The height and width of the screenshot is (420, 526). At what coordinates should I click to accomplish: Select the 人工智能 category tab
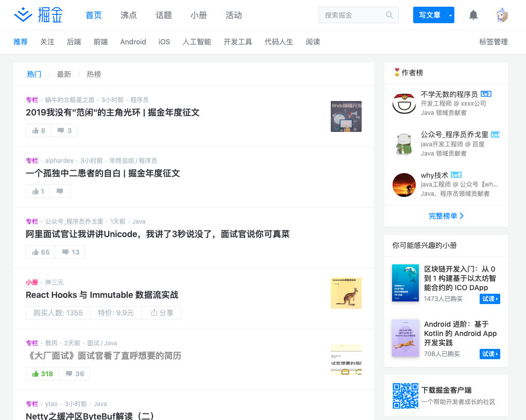coord(197,42)
